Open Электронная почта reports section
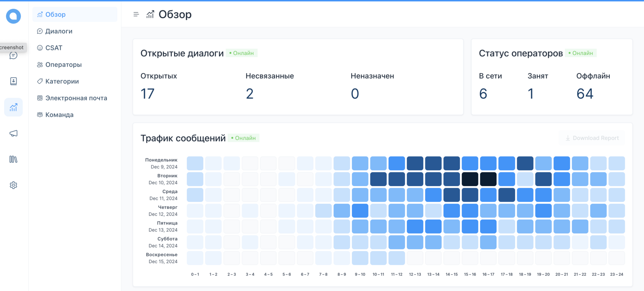The image size is (644, 291). point(75,98)
